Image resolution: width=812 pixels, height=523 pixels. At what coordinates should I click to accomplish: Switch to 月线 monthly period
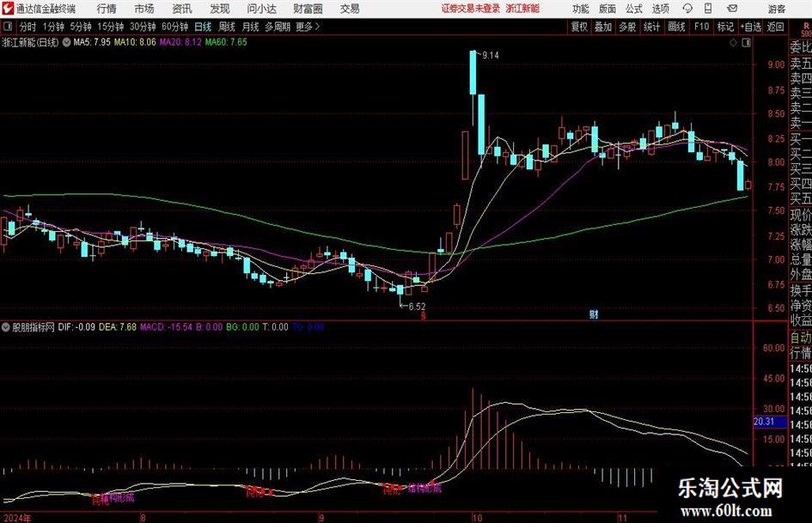[250, 27]
